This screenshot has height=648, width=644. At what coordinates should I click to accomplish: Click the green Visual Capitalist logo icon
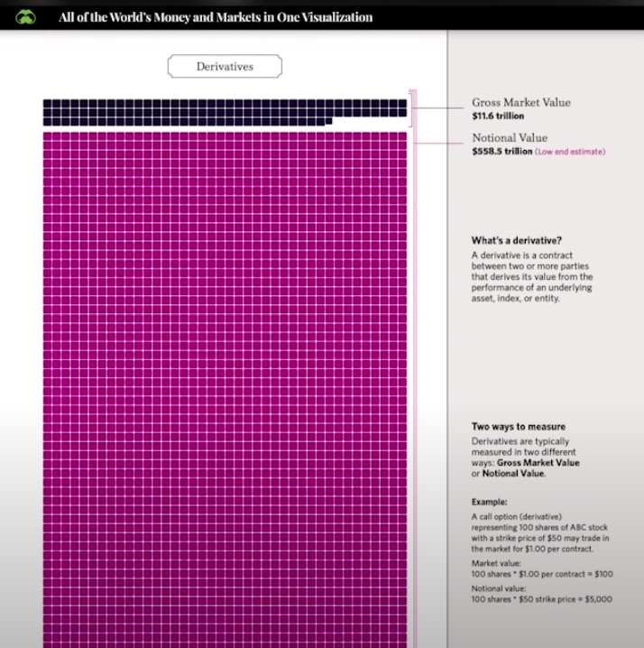(25, 17)
